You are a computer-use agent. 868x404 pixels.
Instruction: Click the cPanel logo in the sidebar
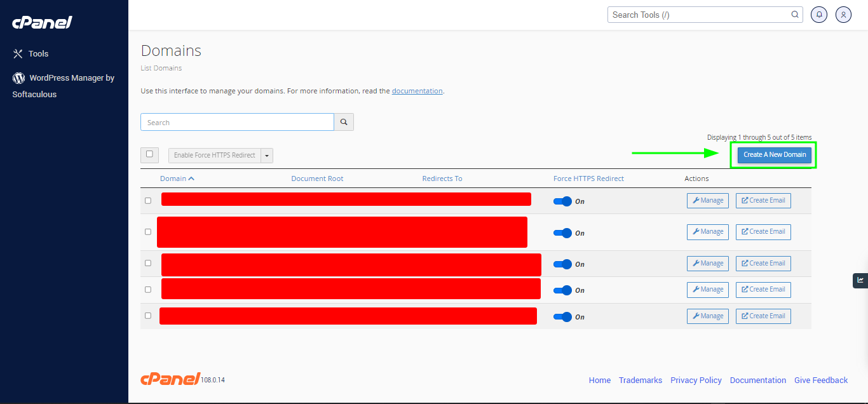click(x=42, y=23)
